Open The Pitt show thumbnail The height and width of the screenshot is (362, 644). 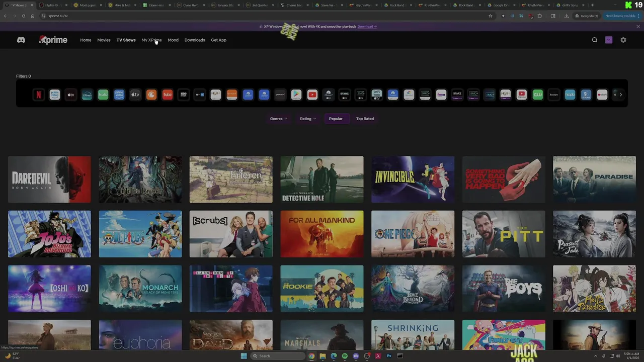coord(504,234)
